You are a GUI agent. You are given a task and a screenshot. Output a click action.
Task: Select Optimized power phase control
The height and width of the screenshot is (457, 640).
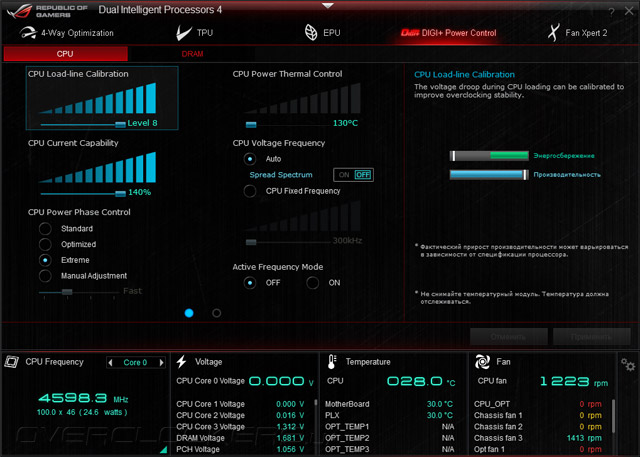[45, 244]
